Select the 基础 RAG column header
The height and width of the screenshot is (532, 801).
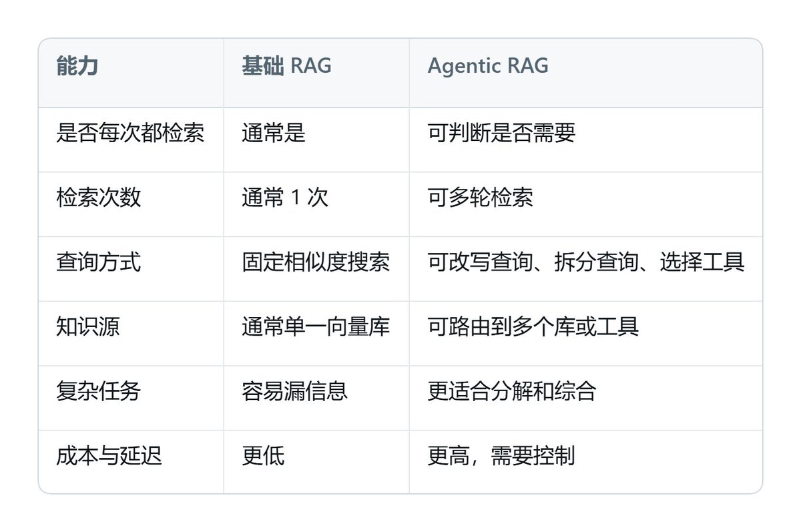click(286, 66)
